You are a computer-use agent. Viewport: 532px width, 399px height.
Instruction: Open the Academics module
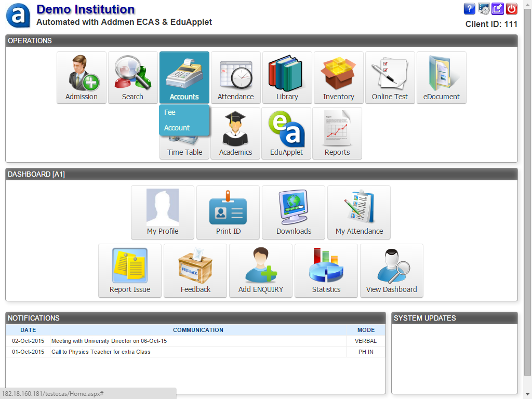235,132
